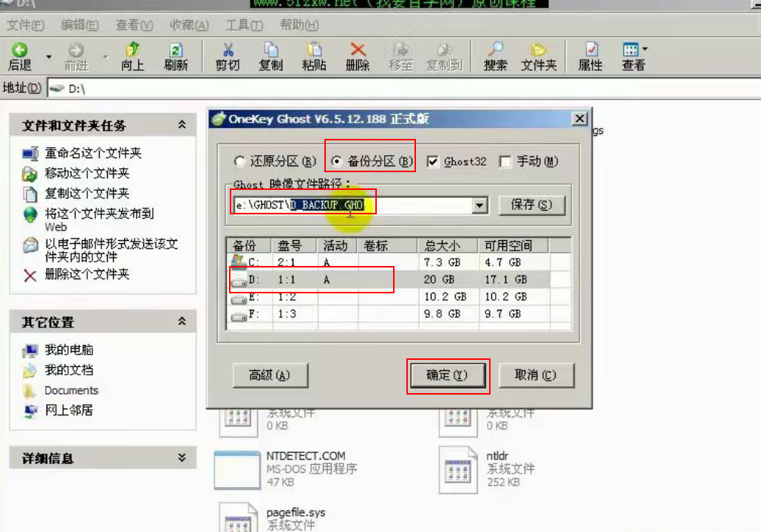Click the 删除这个文件夹 link
The image size is (761, 532).
[x=87, y=275]
